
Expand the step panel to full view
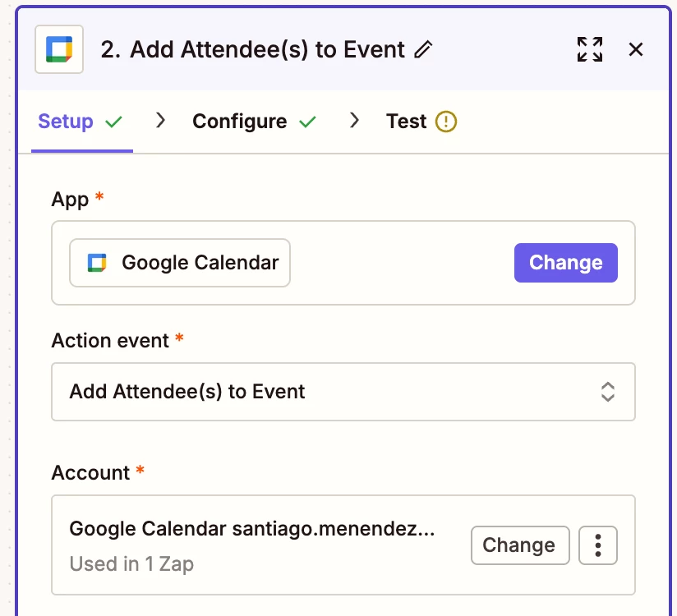590,49
